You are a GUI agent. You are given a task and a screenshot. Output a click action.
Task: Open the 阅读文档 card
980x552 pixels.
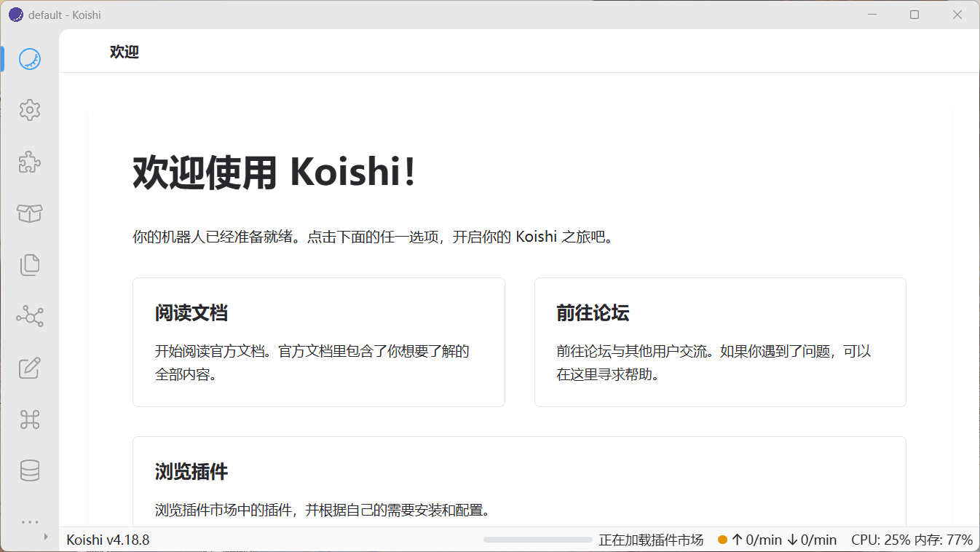coord(319,342)
